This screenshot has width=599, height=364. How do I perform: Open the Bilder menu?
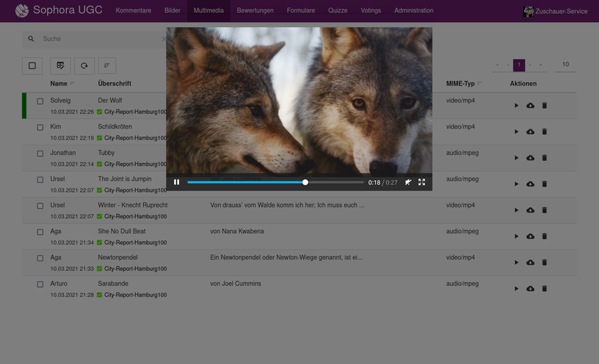click(x=173, y=11)
